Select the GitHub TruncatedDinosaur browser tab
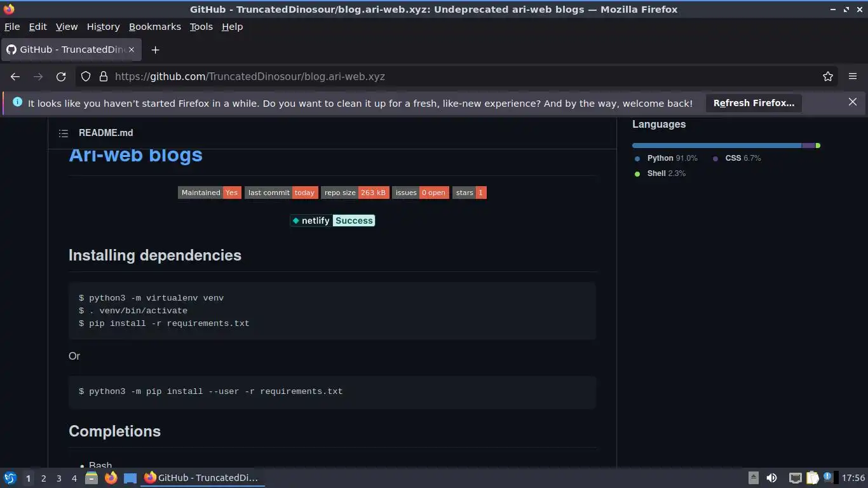The image size is (868, 488). pyautogui.click(x=71, y=50)
